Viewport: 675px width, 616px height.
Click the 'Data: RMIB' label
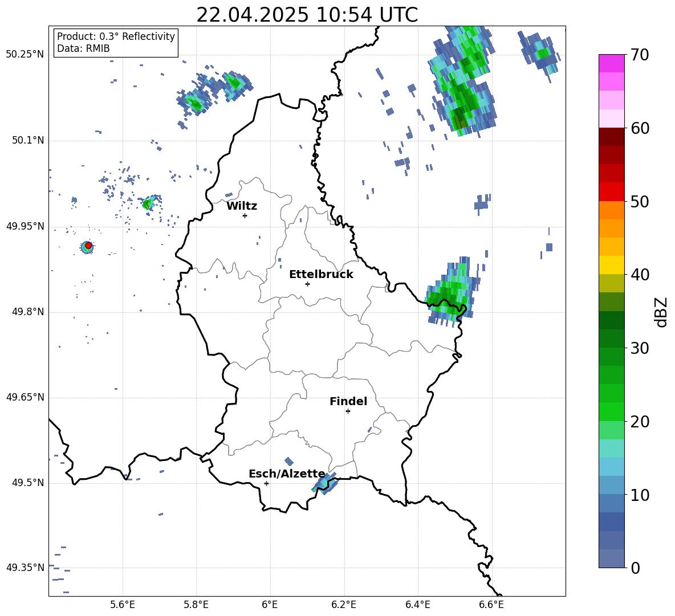(x=83, y=48)
